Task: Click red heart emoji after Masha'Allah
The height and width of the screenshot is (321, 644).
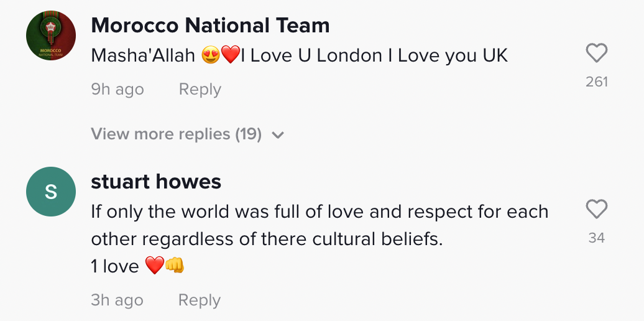Action: pyautogui.click(x=231, y=56)
